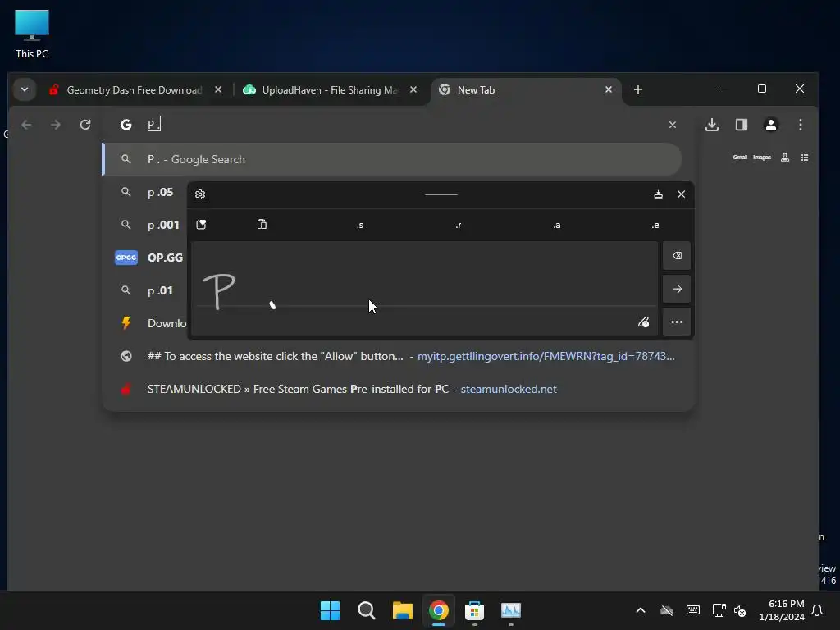
Task: Show hidden system tray icons
Action: pos(640,610)
